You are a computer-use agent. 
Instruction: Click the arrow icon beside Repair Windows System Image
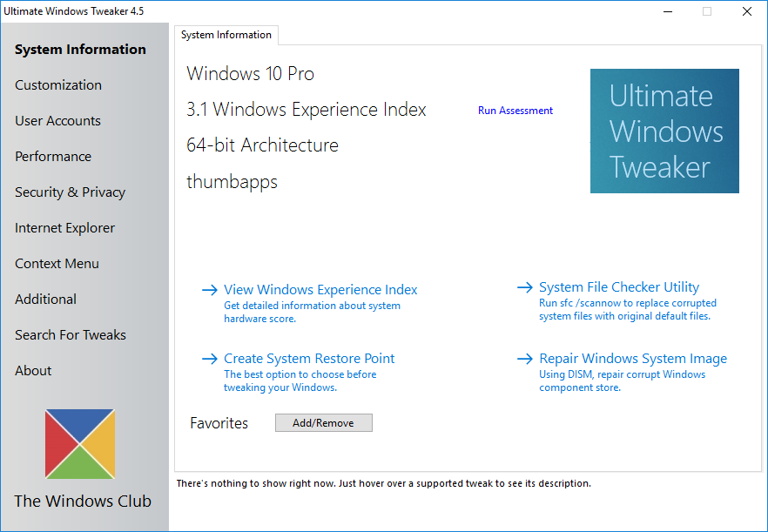coord(525,359)
